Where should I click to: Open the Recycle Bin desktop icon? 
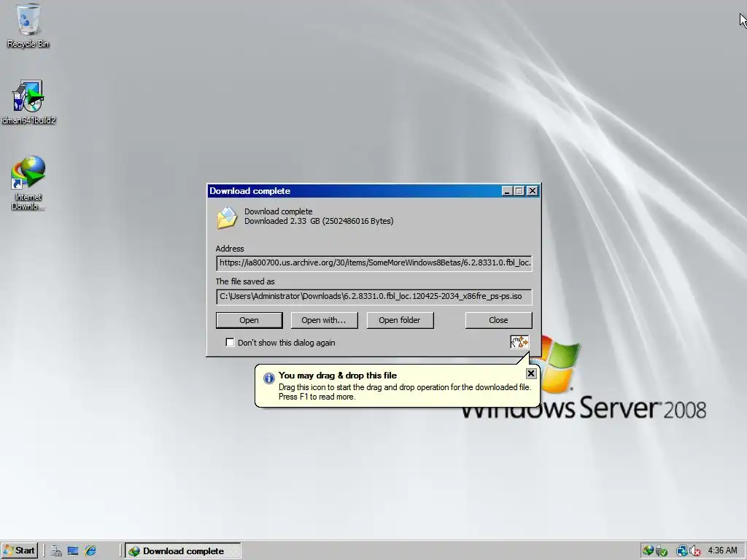pyautogui.click(x=28, y=25)
